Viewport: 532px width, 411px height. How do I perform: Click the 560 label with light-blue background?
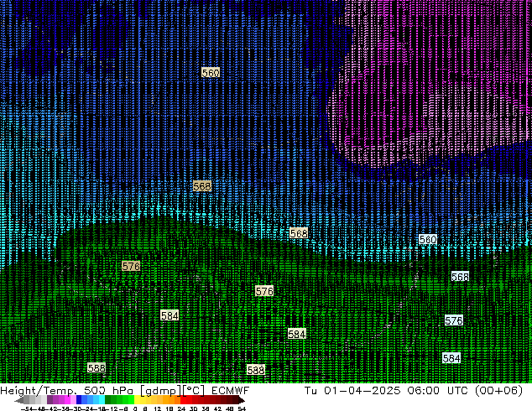click(427, 239)
